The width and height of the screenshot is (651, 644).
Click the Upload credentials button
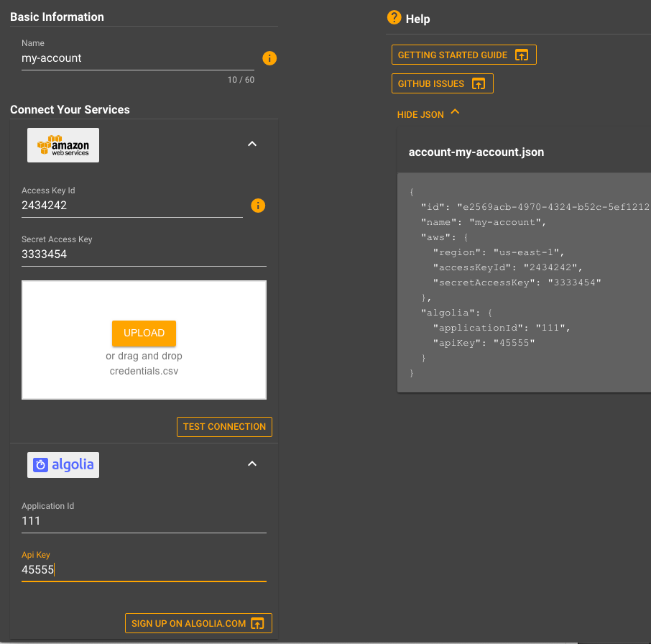(144, 333)
